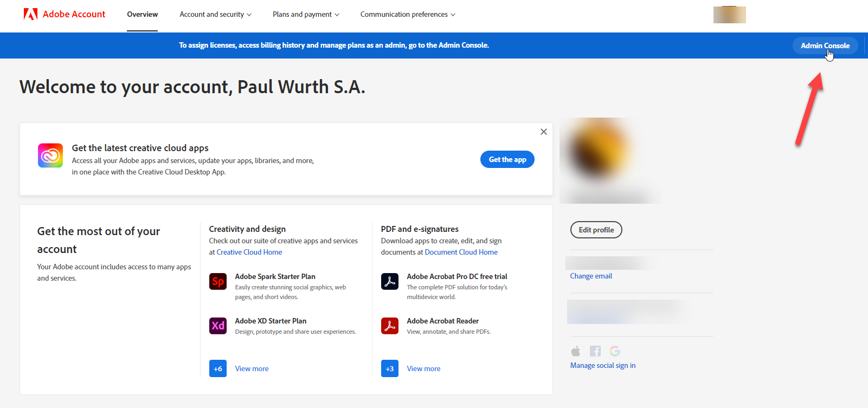Open Adobe Acrobat Pro DC free trial
Viewport: 868px width, 408px height.
pyautogui.click(x=457, y=276)
